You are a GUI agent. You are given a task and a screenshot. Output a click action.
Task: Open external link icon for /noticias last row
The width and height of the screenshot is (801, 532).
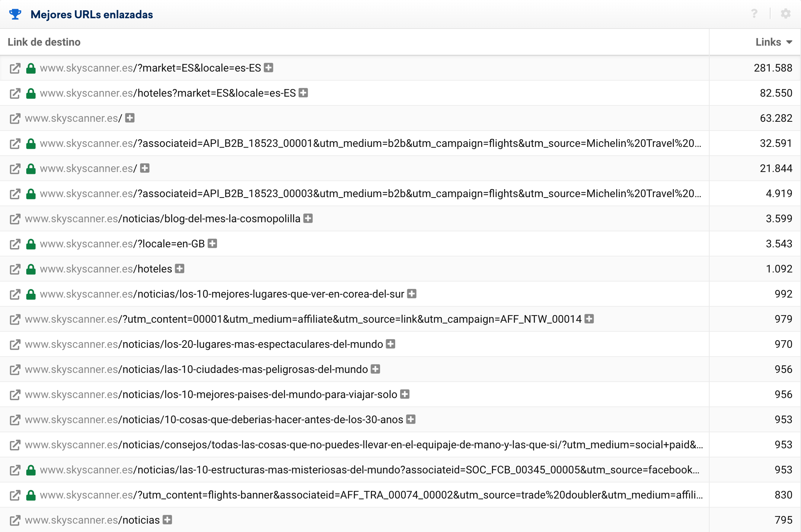point(15,521)
